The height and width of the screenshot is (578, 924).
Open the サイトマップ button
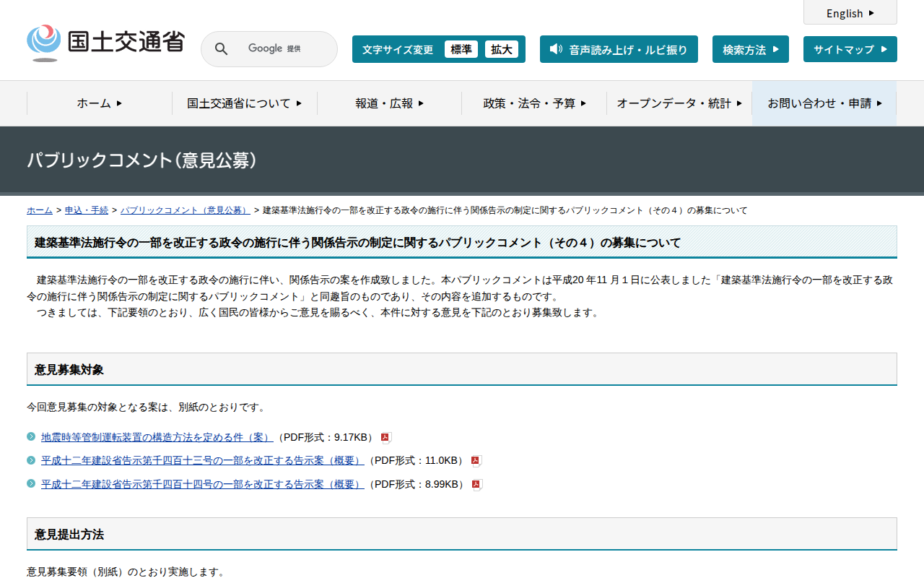pyautogui.click(x=850, y=49)
